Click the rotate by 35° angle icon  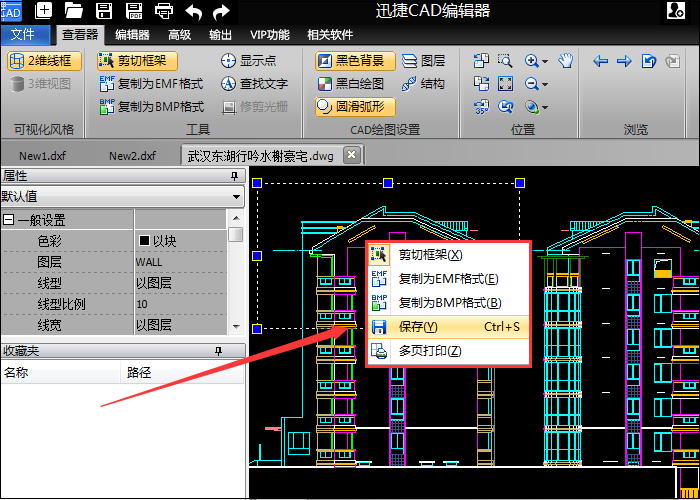click(x=482, y=107)
